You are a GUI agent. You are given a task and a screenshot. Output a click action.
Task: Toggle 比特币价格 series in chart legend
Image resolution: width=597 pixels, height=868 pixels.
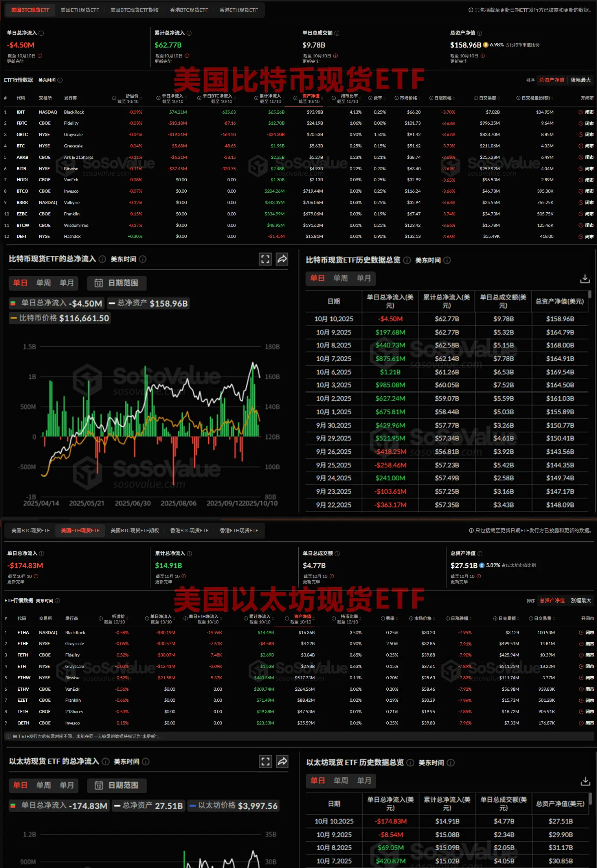60,318
